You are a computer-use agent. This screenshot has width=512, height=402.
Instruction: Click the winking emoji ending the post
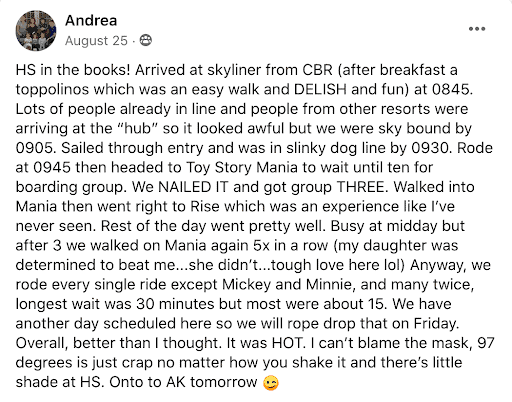coord(271,383)
